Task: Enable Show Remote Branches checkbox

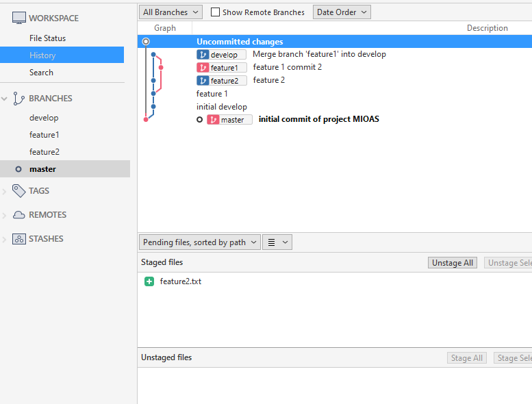Action: 215,12
